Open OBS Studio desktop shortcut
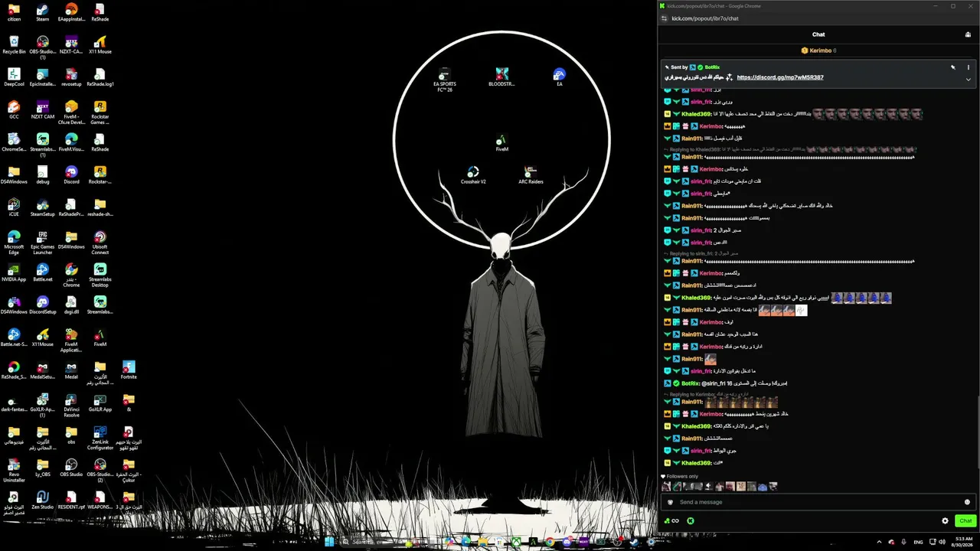This screenshot has width=980, height=551. coord(71,468)
